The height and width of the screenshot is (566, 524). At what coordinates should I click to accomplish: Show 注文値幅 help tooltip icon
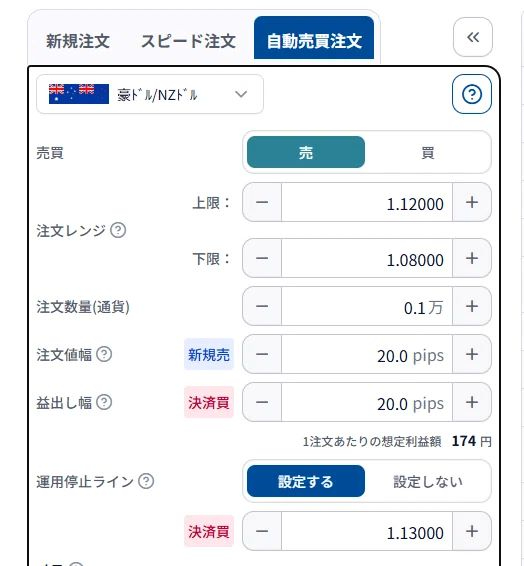[104, 354]
